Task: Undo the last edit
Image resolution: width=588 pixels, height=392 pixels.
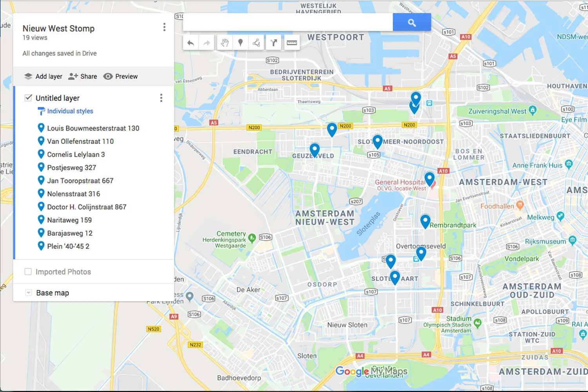Action: 191,43
